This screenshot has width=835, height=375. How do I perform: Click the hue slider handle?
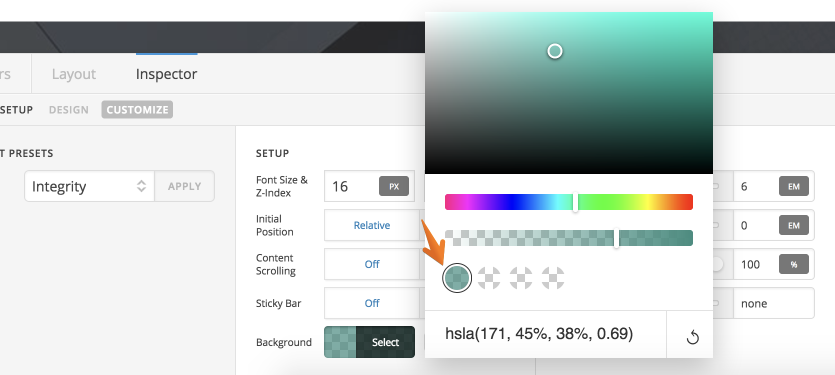coord(575,202)
